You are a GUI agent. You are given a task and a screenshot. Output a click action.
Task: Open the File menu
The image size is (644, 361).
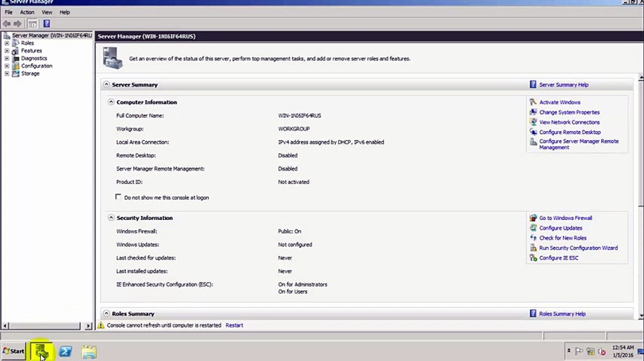coord(9,12)
